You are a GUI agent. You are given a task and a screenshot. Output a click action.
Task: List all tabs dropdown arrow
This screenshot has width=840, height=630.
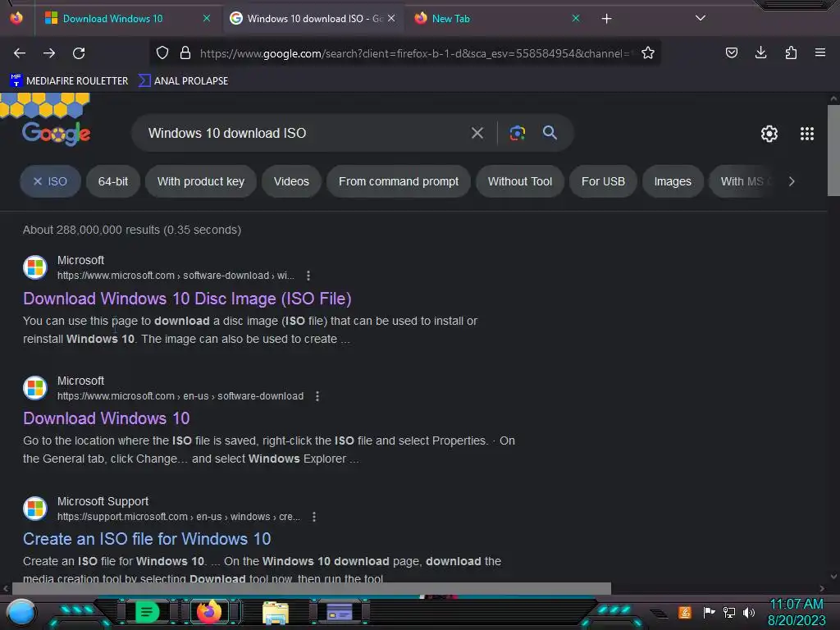click(x=701, y=18)
